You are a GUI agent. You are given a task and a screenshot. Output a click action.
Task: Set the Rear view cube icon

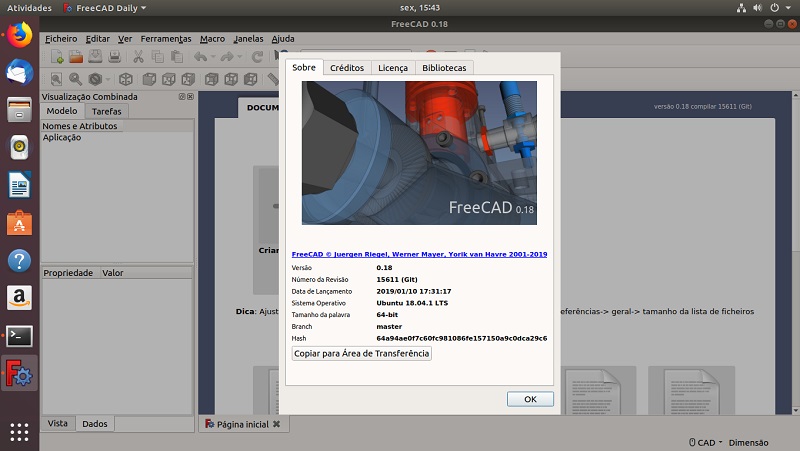pos(211,79)
